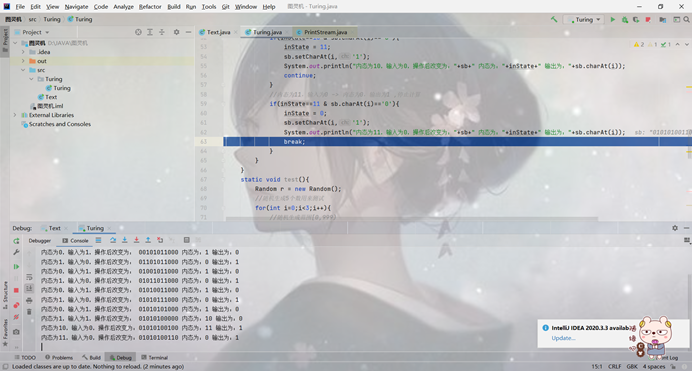692x371 pixels.
Task: Open Project Structure from the top toolbar
Action: tap(662, 19)
